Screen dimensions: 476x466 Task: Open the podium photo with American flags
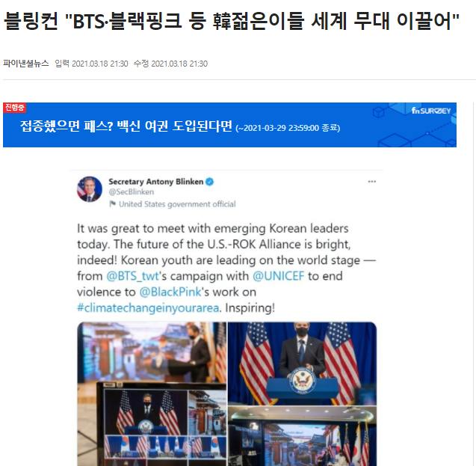tap(302, 364)
